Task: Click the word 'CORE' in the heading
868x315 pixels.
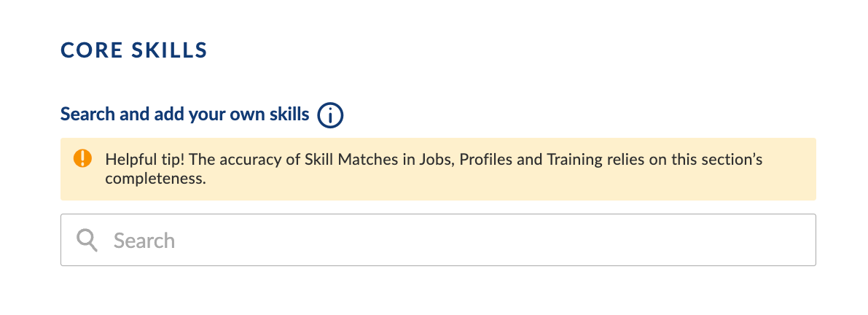Action: 91,50
